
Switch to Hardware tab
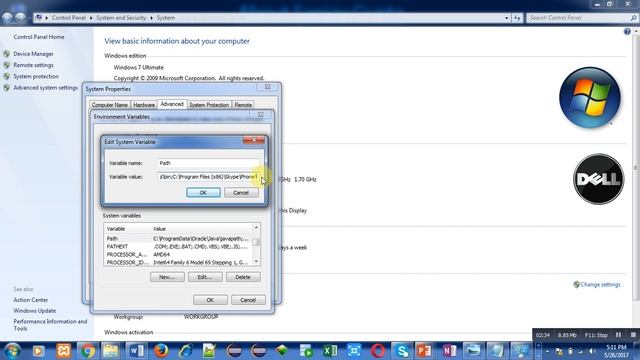[144, 105]
